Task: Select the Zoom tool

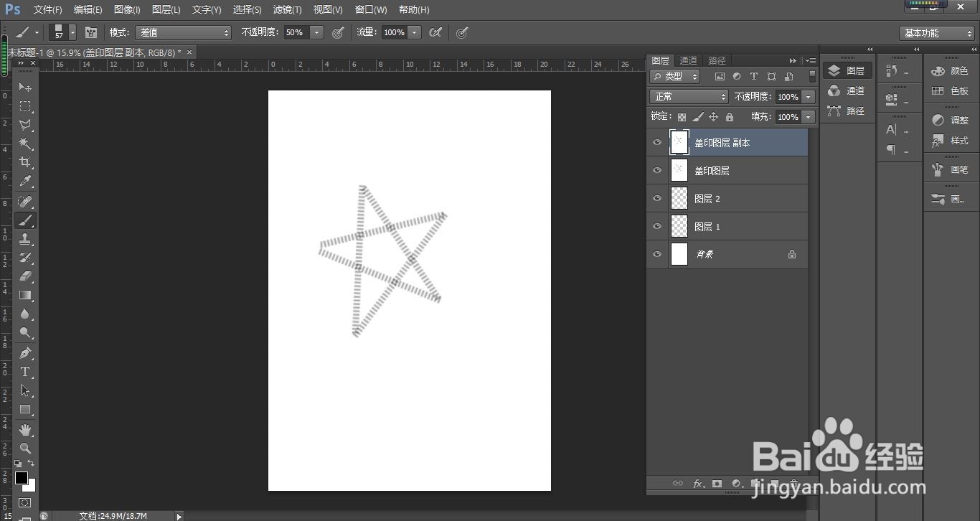Action: pos(25,449)
